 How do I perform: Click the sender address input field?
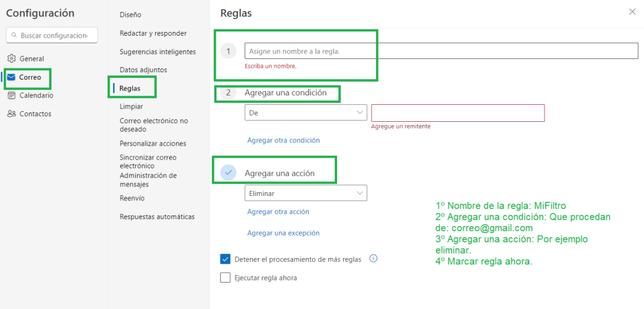coord(457,113)
